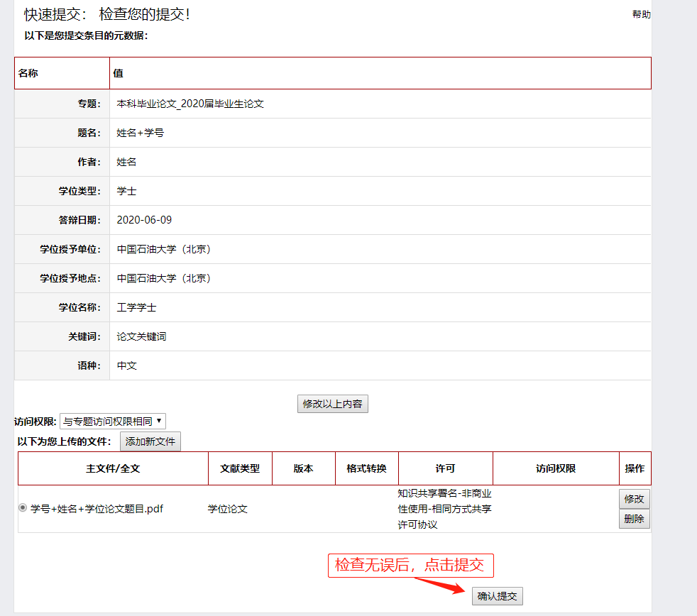Open the 帮助 help link

click(x=641, y=14)
